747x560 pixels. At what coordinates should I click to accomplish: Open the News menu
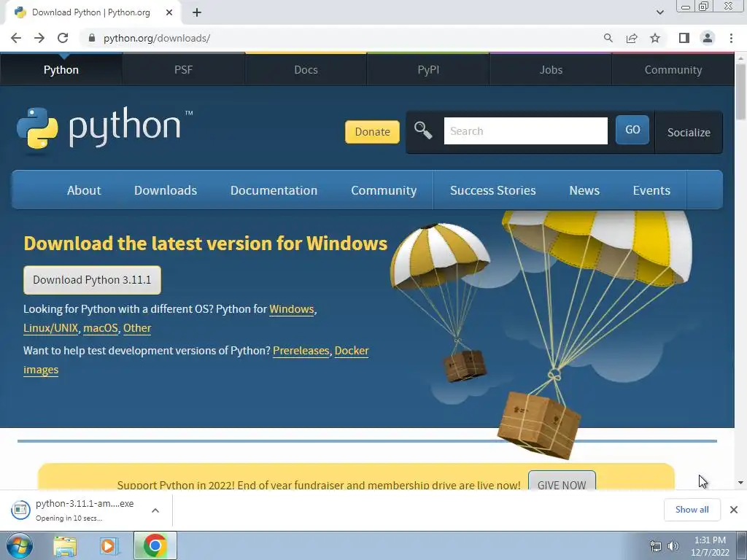(x=584, y=190)
